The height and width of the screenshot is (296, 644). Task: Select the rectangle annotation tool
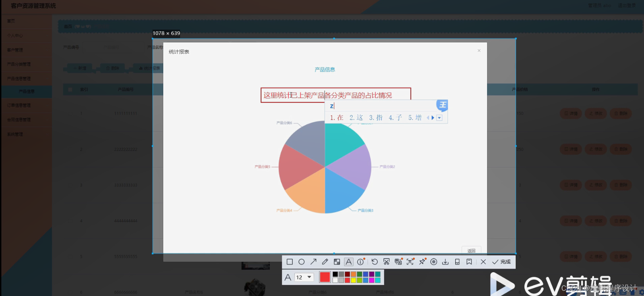point(290,262)
